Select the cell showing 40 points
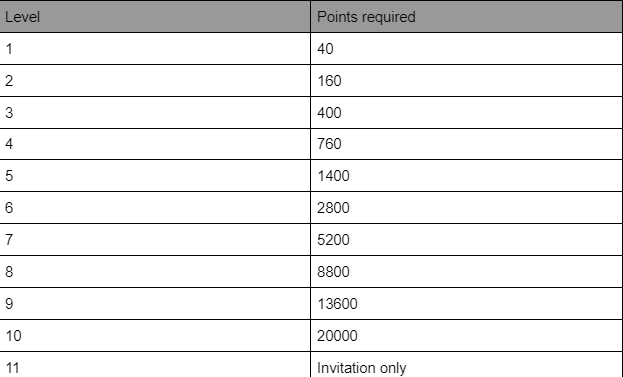 pyautogui.click(x=466, y=48)
